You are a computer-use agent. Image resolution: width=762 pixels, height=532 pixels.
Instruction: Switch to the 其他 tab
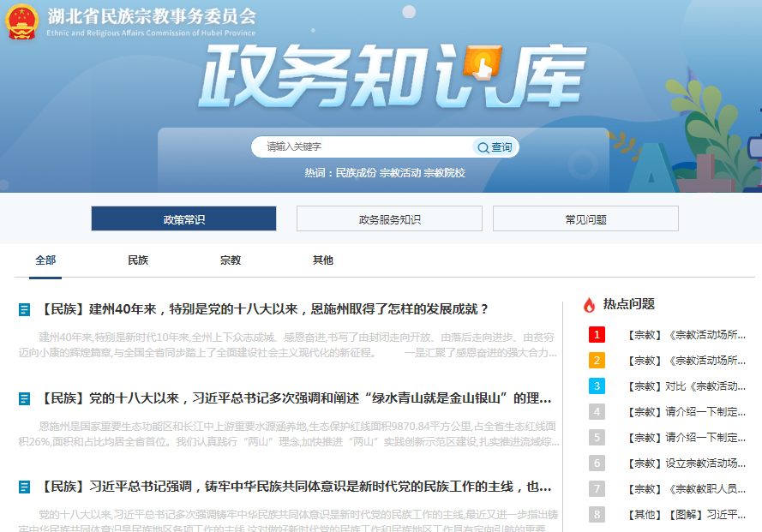click(323, 260)
